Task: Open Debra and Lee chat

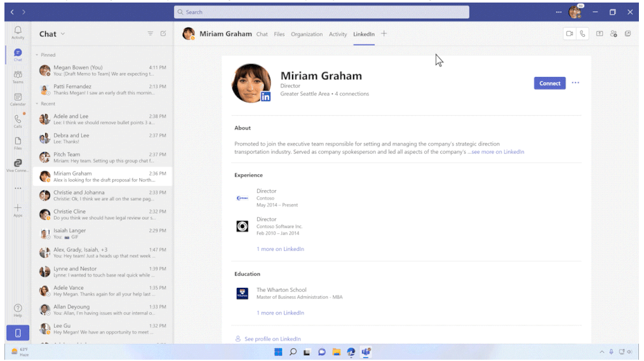Action: click(x=103, y=138)
